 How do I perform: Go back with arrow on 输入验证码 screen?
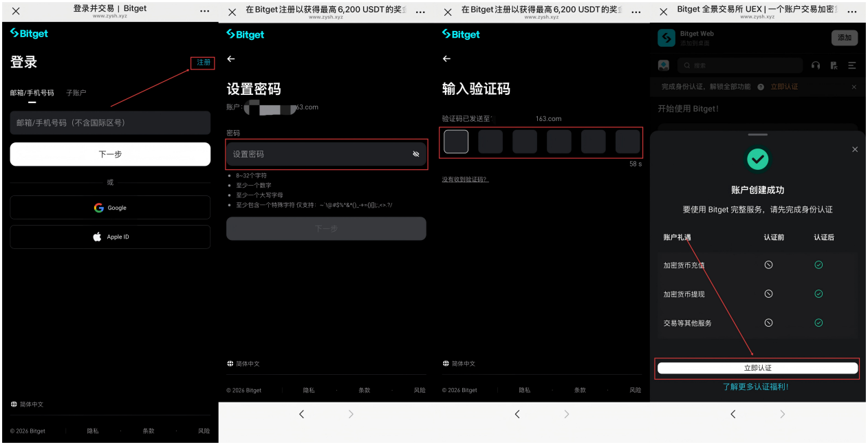[446, 59]
